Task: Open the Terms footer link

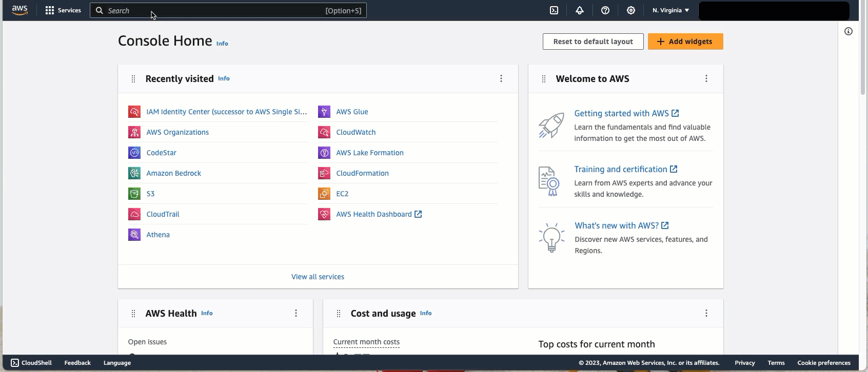Action: pyautogui.click(x=776, y=363)
